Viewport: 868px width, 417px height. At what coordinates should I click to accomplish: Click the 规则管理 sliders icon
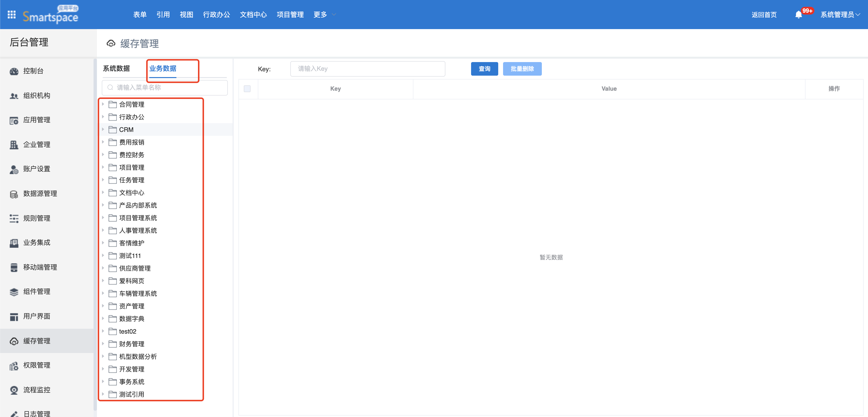14,218
